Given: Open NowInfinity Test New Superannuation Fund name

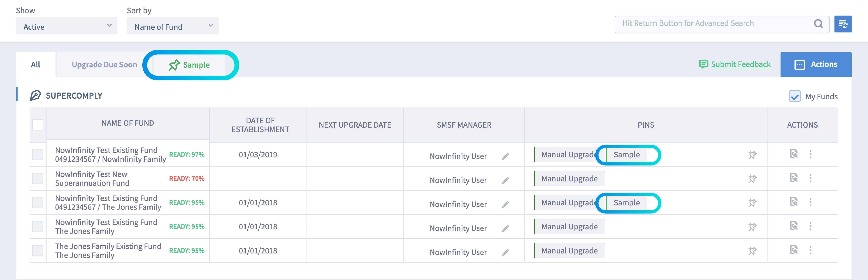Looking at the screenshot, I should [92, 179].
